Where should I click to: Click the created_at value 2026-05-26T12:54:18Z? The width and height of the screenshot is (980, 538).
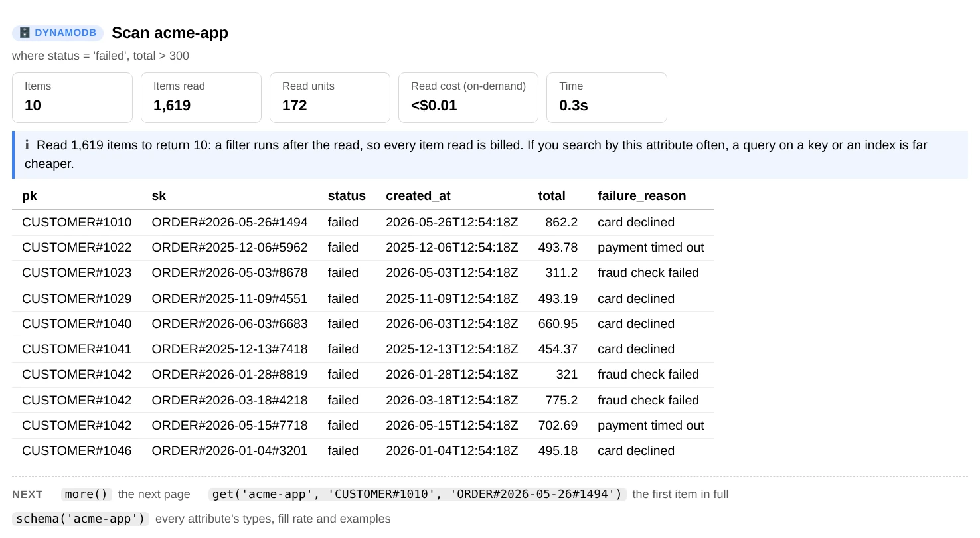[x=452, y=223]
